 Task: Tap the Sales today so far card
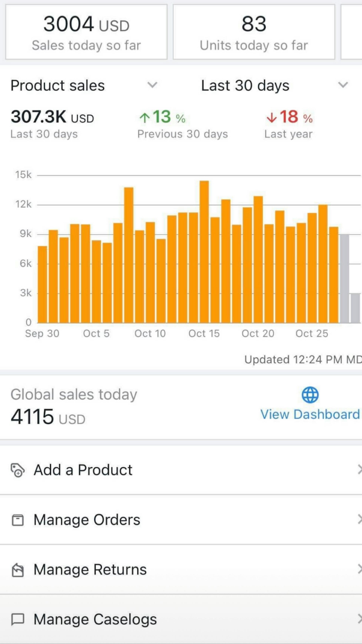click(86, 32)
